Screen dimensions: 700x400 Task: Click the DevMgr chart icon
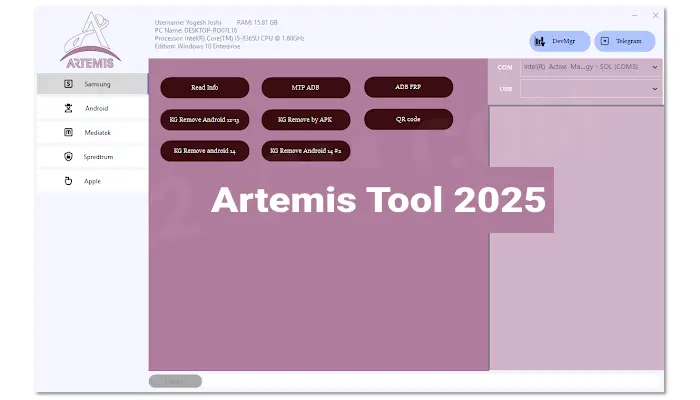pos(540,42)
